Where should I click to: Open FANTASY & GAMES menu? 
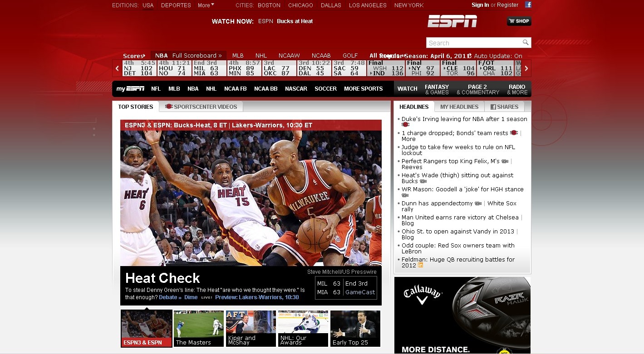click(x=437, y=89)
